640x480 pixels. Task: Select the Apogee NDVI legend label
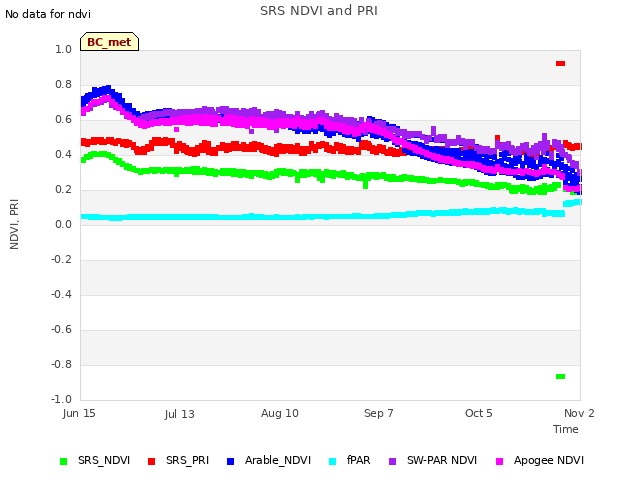(549, 460)
